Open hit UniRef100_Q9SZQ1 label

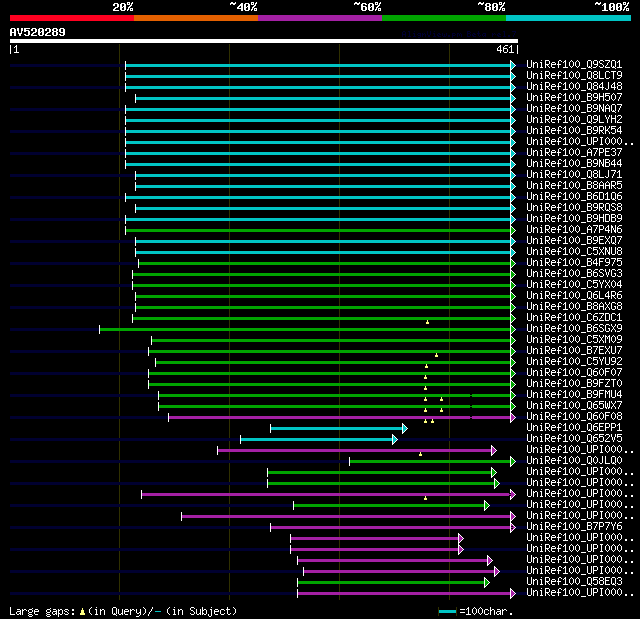click(x=574, y=64)
